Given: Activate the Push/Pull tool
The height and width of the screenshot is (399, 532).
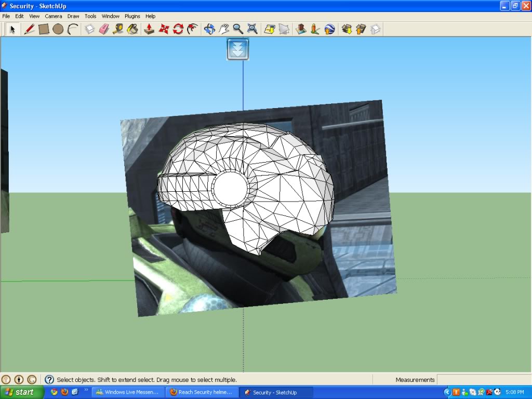Looking at the screenshot, I should coord(149,30).
